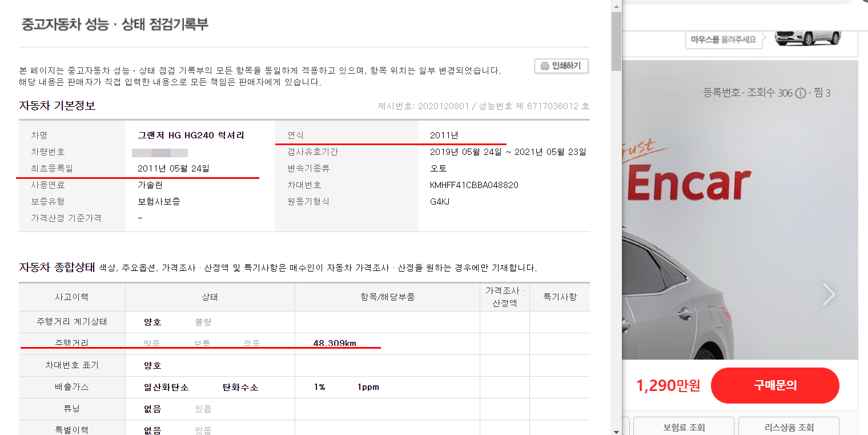Click the 상태 column header

210,297
